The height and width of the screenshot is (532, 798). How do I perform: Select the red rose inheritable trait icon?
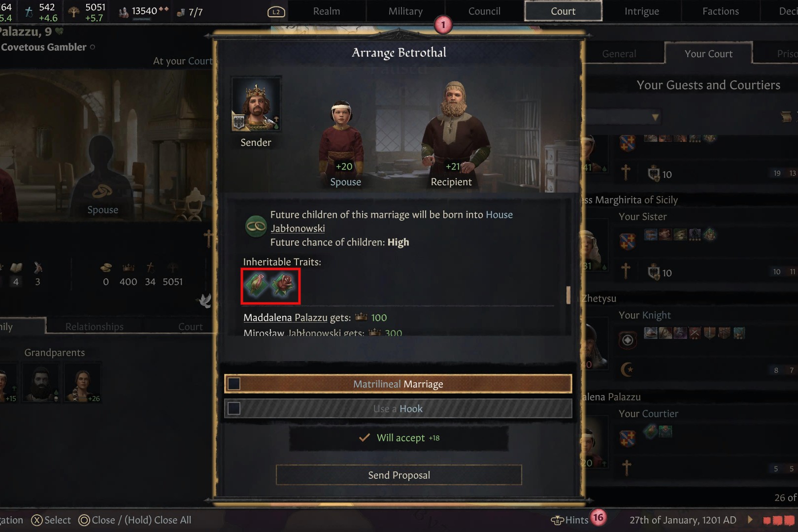pyautogui.click(x=284, y=285)
